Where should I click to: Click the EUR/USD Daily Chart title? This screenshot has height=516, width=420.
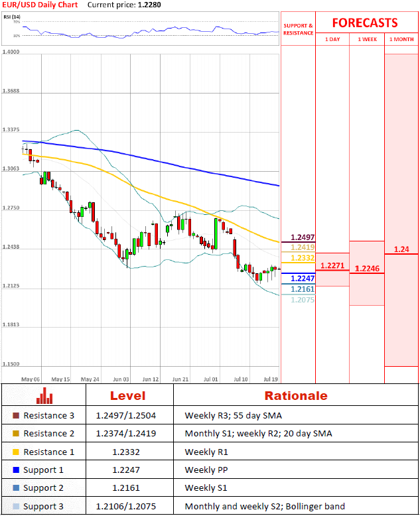tap(40, 5)
